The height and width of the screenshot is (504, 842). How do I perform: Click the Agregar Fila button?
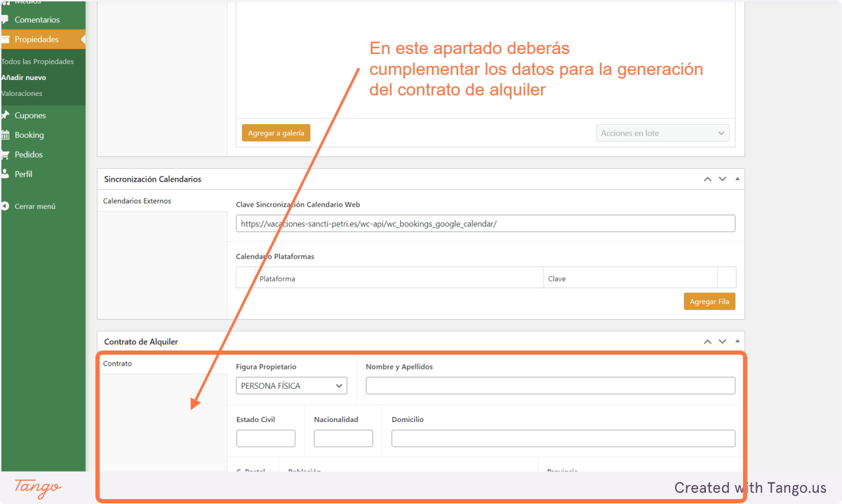pyautogui.click(x=709, y=301)
